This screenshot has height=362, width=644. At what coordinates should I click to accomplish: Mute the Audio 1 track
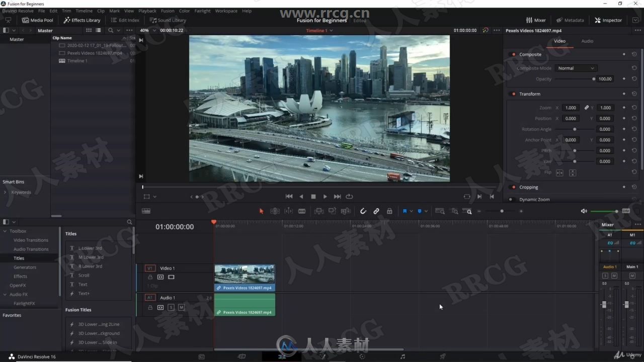[x=181, y=307]
